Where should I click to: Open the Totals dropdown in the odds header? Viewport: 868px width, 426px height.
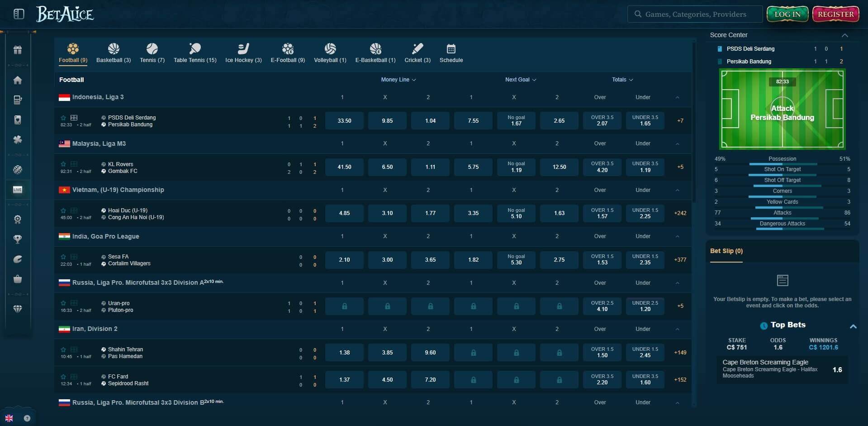[622, 79]
